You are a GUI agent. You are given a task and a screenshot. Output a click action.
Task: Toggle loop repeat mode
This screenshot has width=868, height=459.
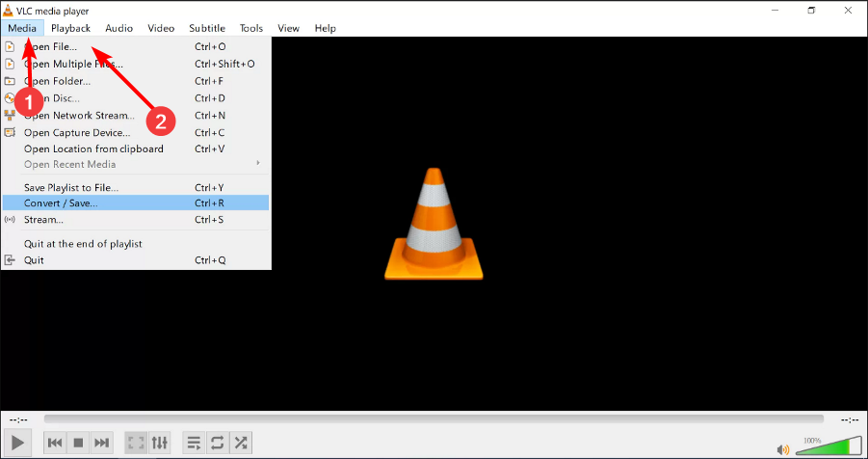(x=217, y=443)
